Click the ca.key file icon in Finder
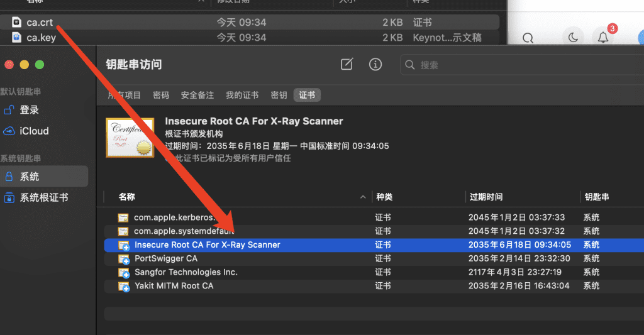The width and height of the screenshot is (644, 335). tap(16, 37)
